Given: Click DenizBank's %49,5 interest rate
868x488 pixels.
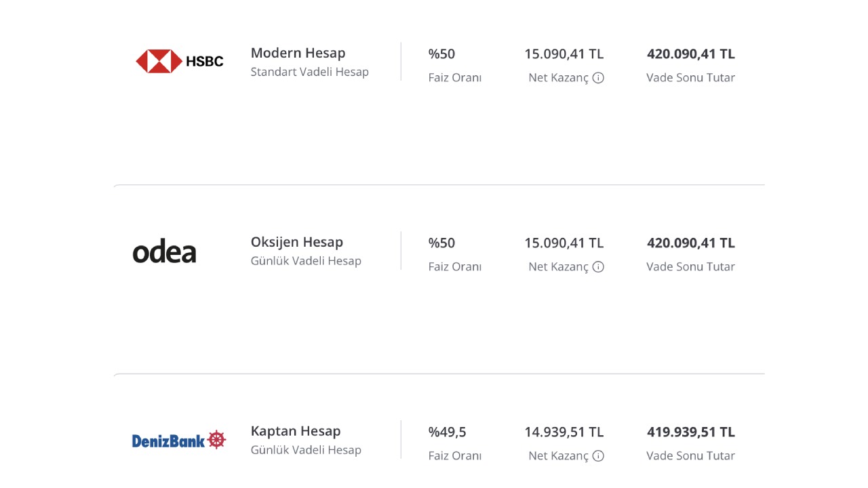Looking at the screenshot, I should pos(448,432).
